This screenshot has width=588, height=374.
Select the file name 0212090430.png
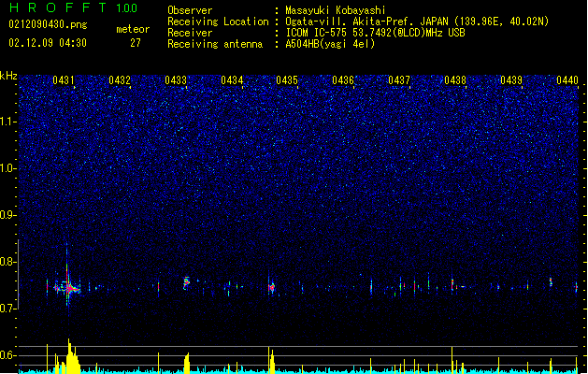[48, 24]
